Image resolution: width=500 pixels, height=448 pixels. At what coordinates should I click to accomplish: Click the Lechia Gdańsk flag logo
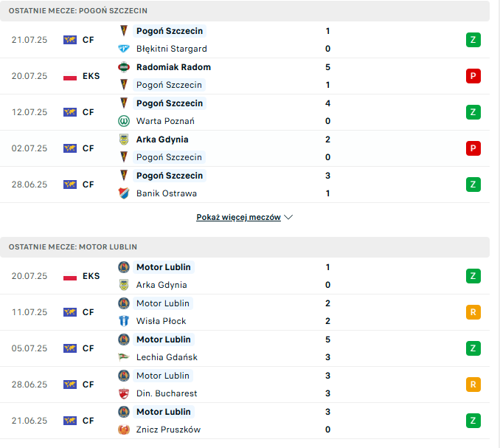(124, 357)
